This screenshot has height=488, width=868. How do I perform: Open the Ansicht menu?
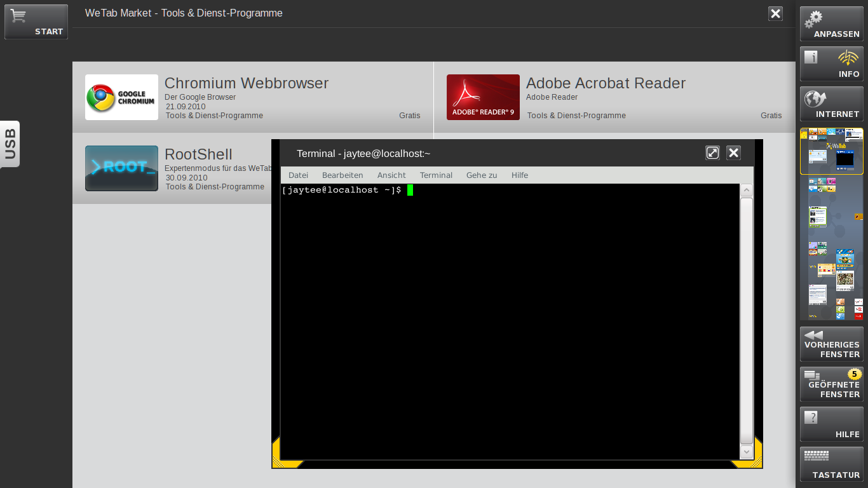(x=391, y=175)
